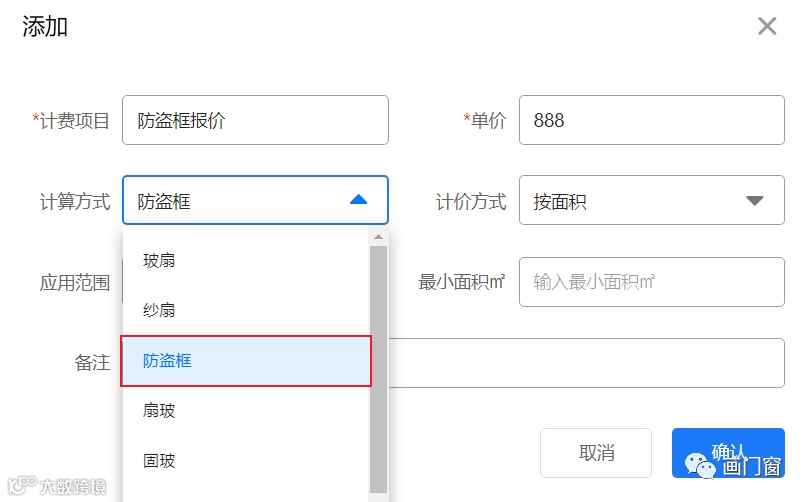Click the 取消 button
Image resolution: width=808 pixels, height=502 pixels.
(x=596, y=453)
